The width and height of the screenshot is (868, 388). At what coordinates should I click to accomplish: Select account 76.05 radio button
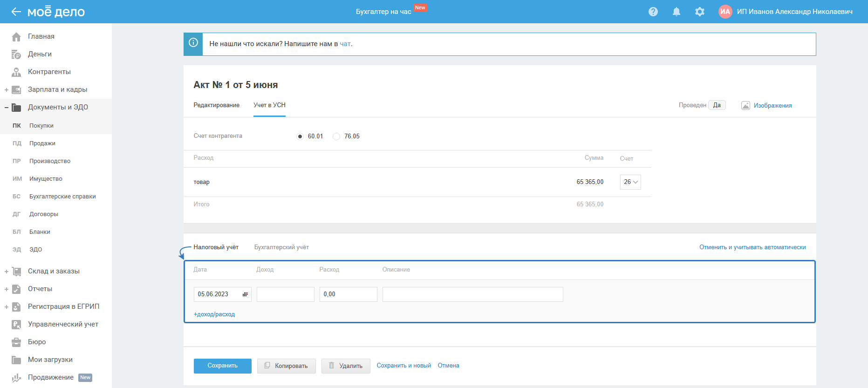coord(336,136)
